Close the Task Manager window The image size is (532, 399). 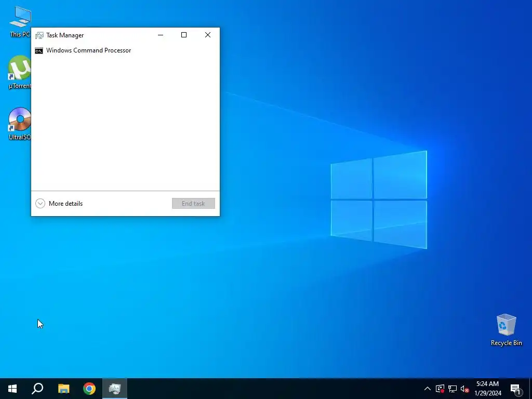[208, 35]
